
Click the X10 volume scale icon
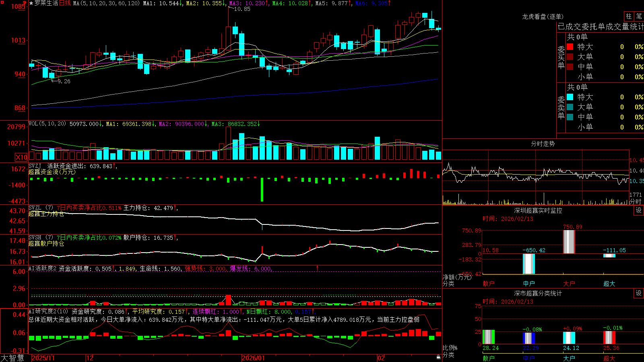(x=21, y=157)
